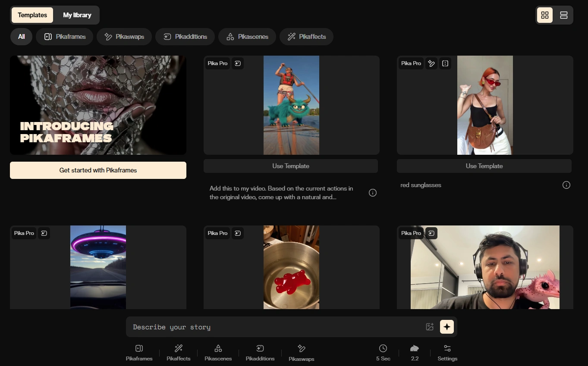This screenshot has width=588, height=366.
Task: Open the Settings options below the prompt
Action: (x=447, y=353)
